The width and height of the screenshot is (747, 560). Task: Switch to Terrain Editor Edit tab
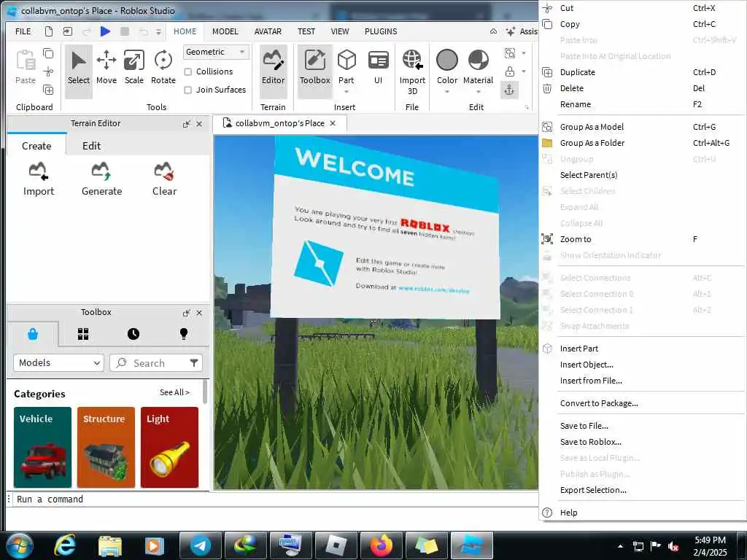[91, 146]
